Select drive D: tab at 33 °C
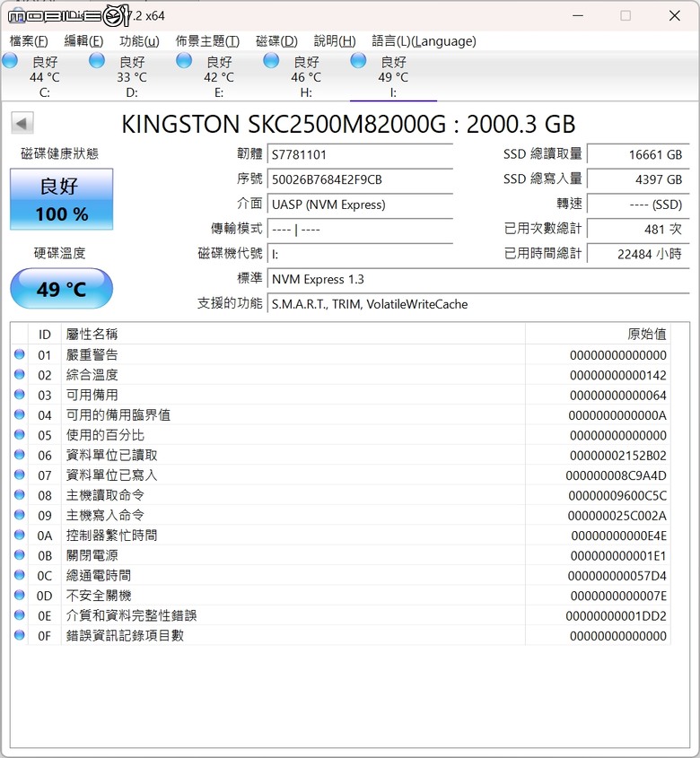The image size is (700, 758). tap(132, 76)
